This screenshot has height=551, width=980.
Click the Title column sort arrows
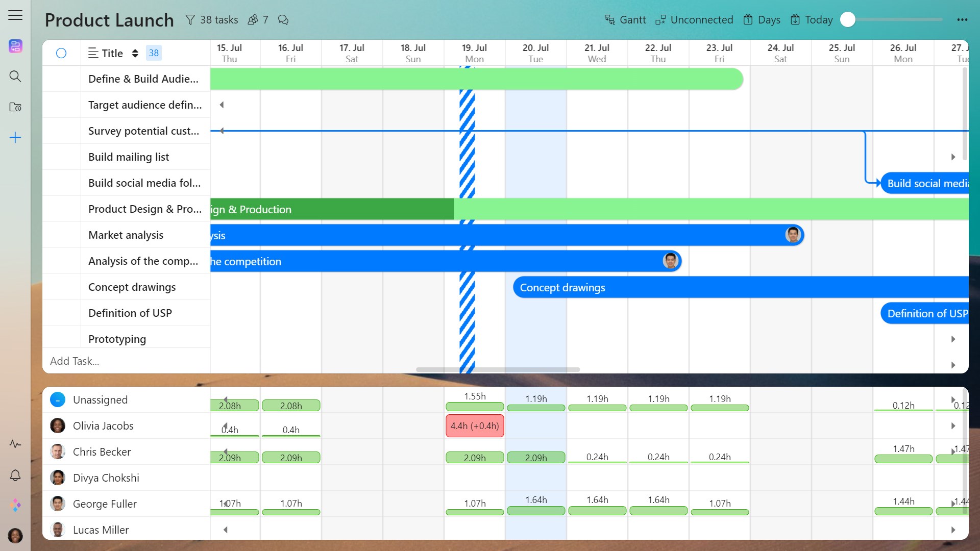pos(135,53)
